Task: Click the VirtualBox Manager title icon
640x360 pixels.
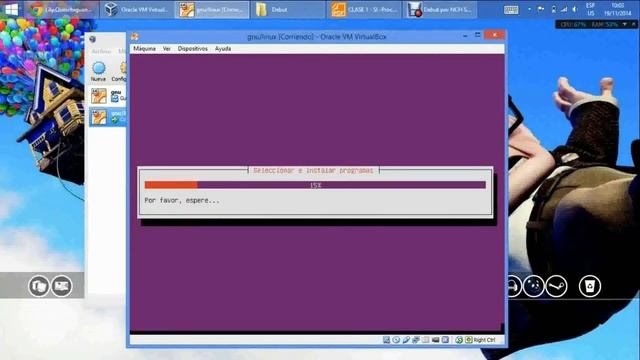Action: pos(93,39)
